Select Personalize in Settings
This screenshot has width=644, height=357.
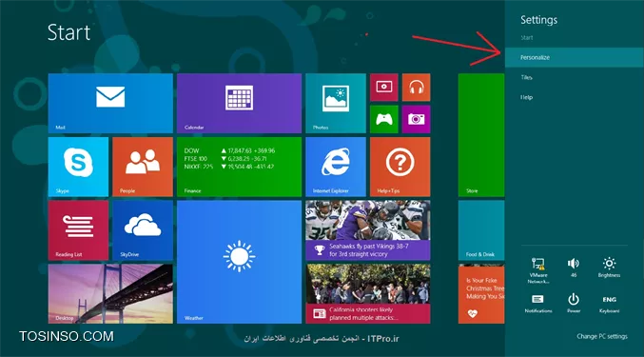(x=575, y=57)
